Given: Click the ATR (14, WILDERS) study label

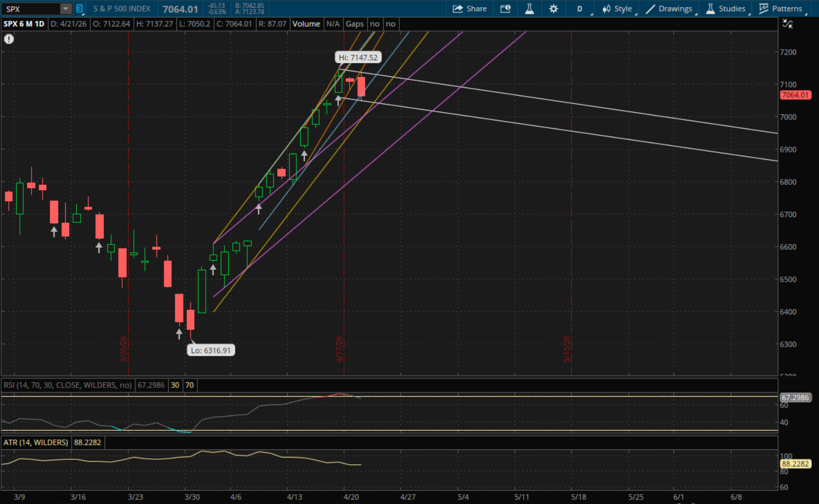Looking at the screenshot, I should click(36, 443).
